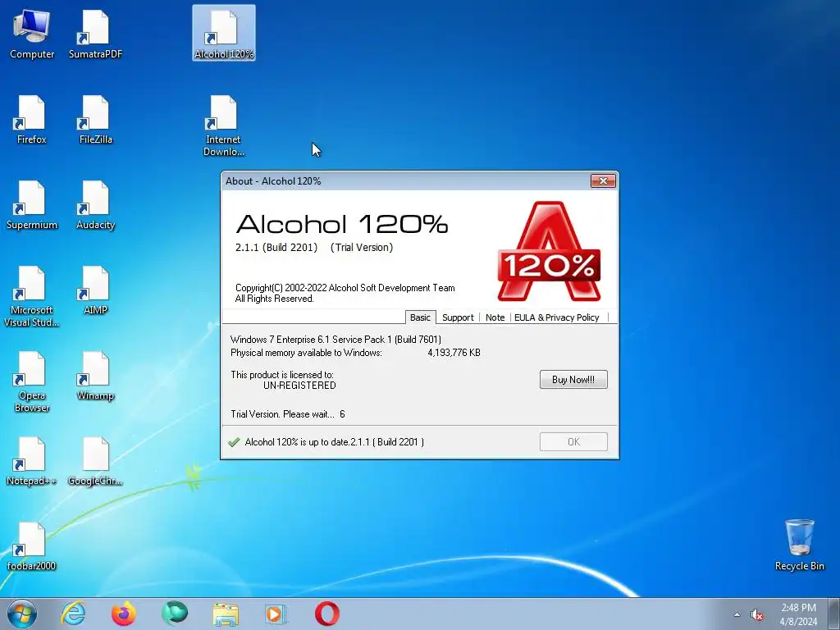The image size is (840, 630).
Task: Launch Supermium browser from the taskbar
Action: (175, 614)
